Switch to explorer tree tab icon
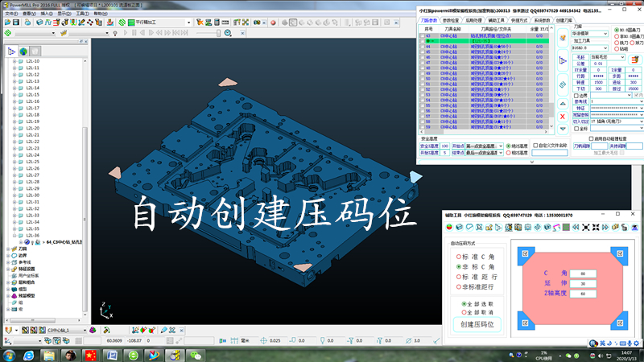The height and width of the screenshot is (362, 644). coord(11,51)
